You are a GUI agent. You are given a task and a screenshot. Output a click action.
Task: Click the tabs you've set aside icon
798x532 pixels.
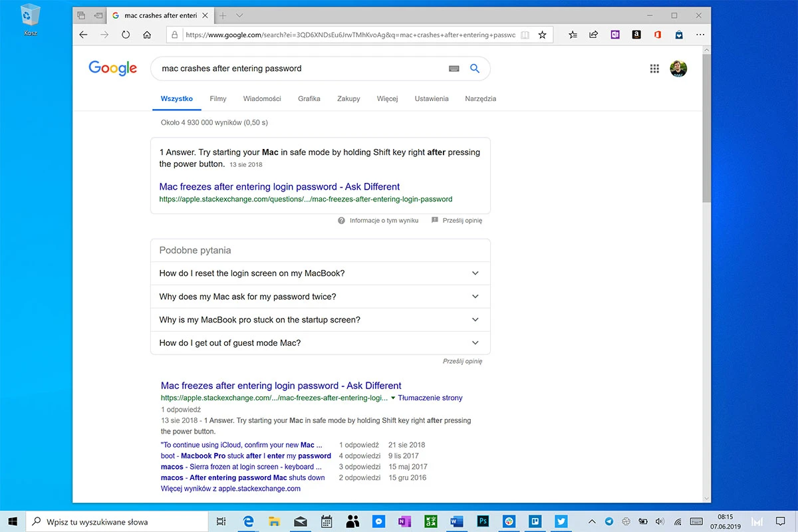click(x=81, y=15)
